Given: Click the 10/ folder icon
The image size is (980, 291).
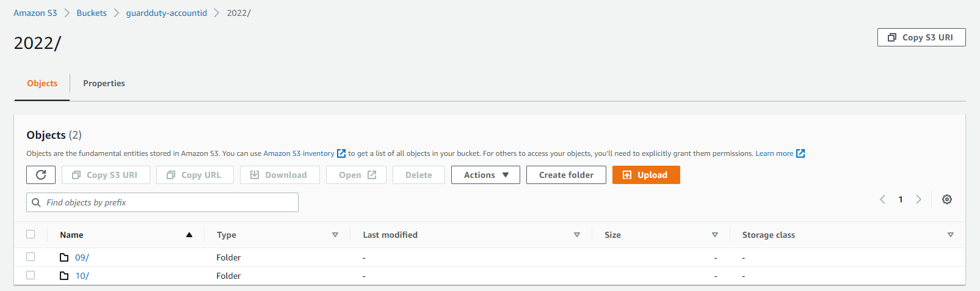Looking at the screenshot, I should (64, 276).
